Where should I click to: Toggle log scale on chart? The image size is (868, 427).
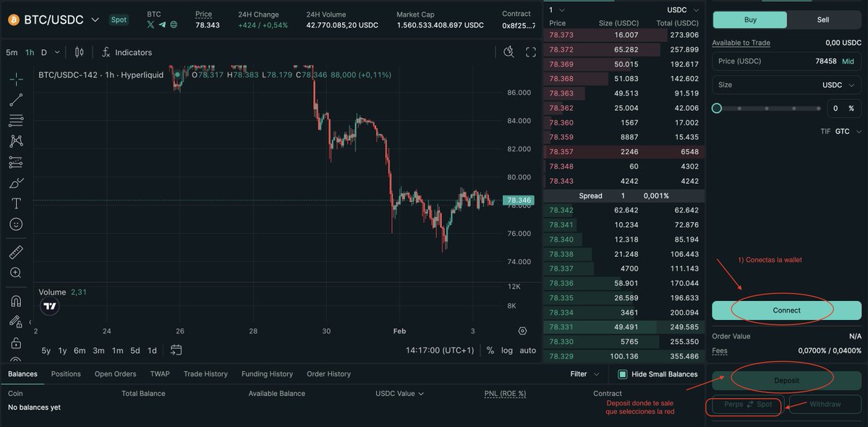pyautogui.click(x=507, y=350)
